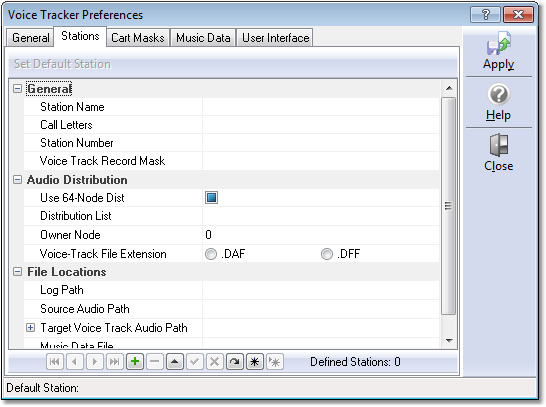Click the edit record up-triangle button

click(175, 362)
